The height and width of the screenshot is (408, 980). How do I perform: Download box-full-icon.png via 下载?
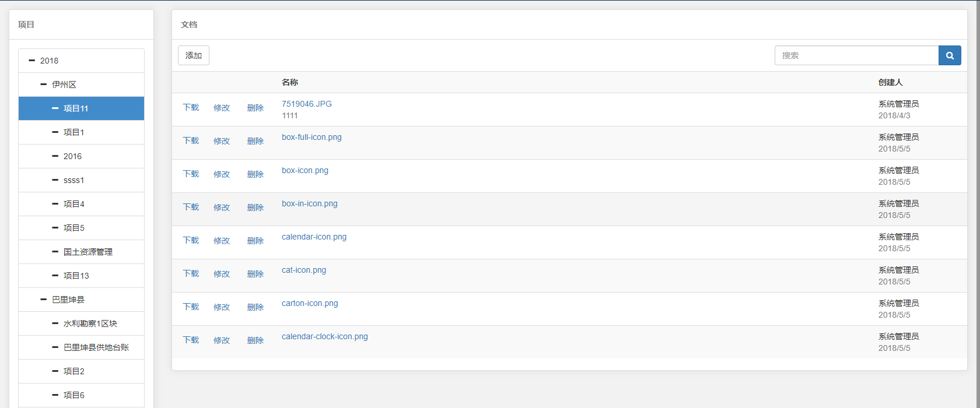coord(191,141)
